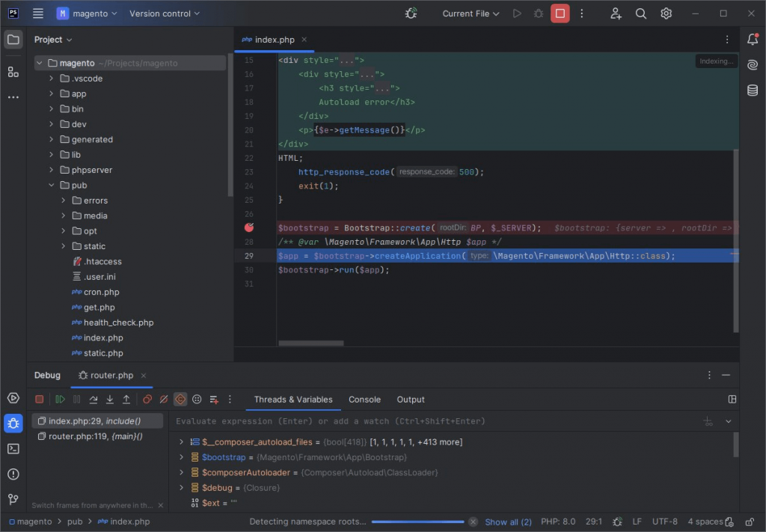Click PHP: 8.0 language level widget
Image resolution: width=766 pixels, height=532 pixels.
pyautogui.click(x=558, y=522)
